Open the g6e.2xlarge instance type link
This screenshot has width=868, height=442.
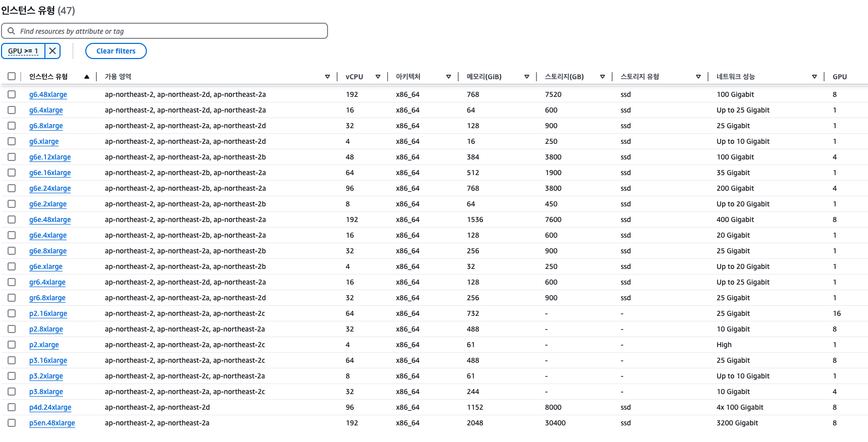[48, 204]
